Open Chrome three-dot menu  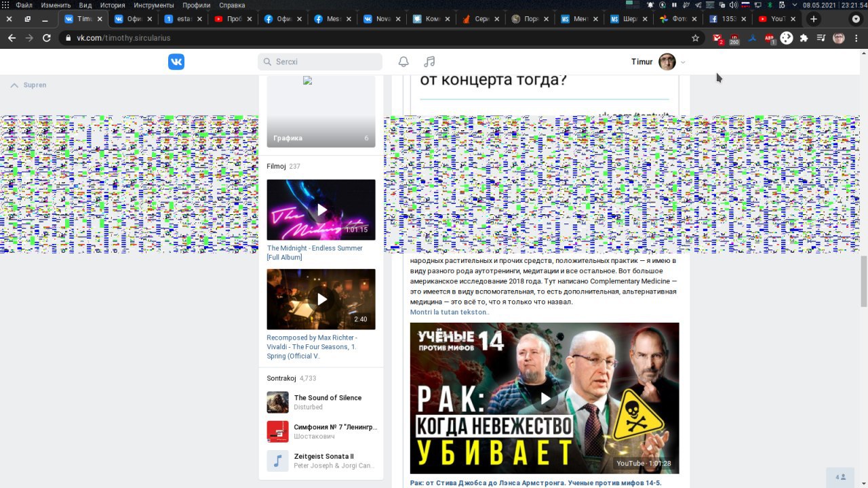(856, 38)
